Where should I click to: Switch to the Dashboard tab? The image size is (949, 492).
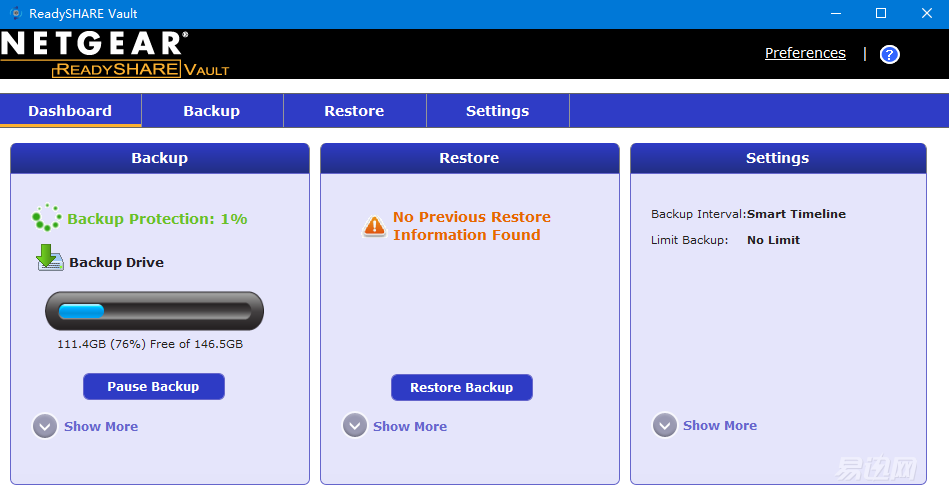point(70,111)
